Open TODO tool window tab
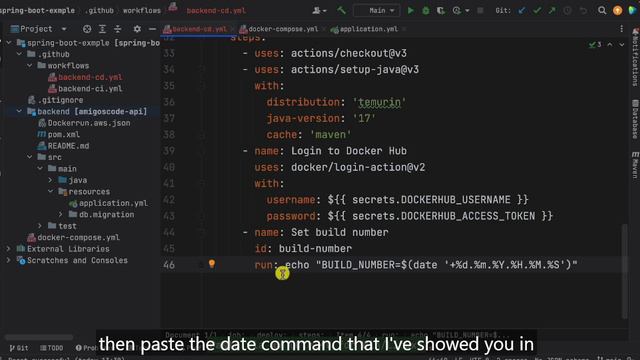The width and height of the screenshot is (640, 360). 52,348
